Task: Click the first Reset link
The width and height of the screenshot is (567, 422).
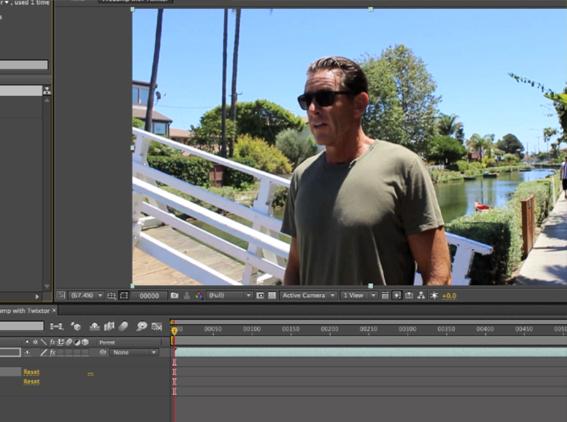Action: pyautogui.click(x=31, y=372)
